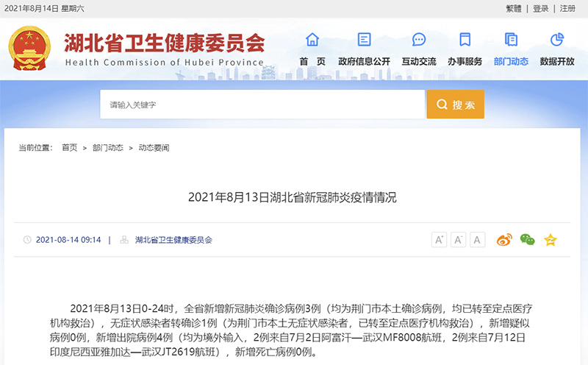The height and width of the screenshot is (365, 588).
Task: Decrease font size with A- button
Action: 458,240
